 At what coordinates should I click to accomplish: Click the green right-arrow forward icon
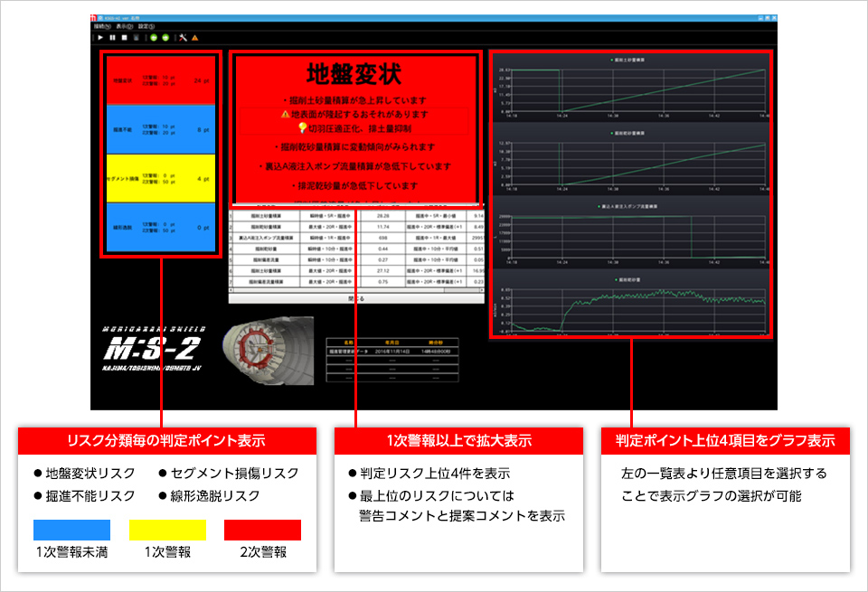(x=165, y=38)
